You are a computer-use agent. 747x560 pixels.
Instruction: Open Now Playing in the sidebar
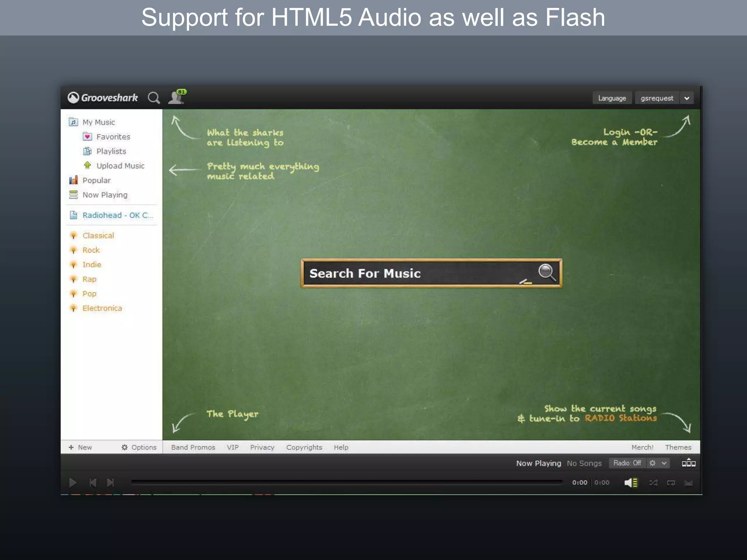(x=105, y=195)
